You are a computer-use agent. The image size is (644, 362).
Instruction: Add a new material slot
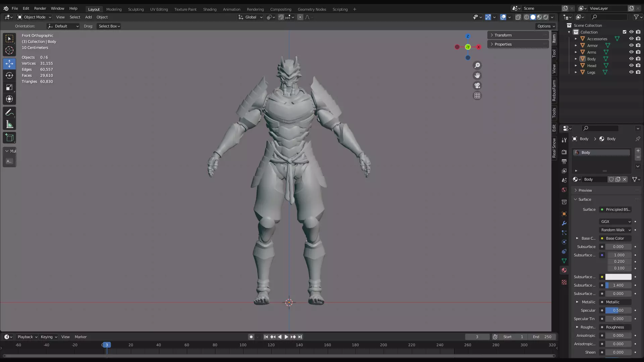[x=638, y=151]
